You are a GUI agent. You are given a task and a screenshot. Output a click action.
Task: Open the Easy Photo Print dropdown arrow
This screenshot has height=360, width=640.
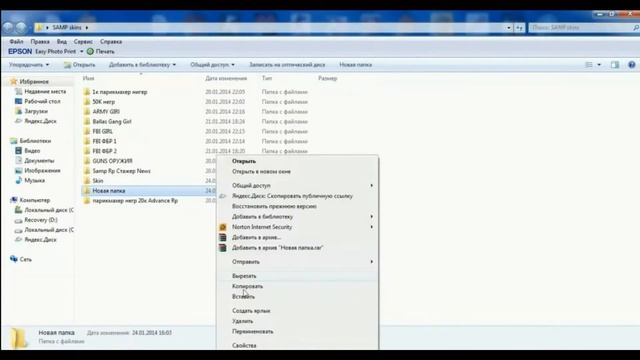click(81, 51)
